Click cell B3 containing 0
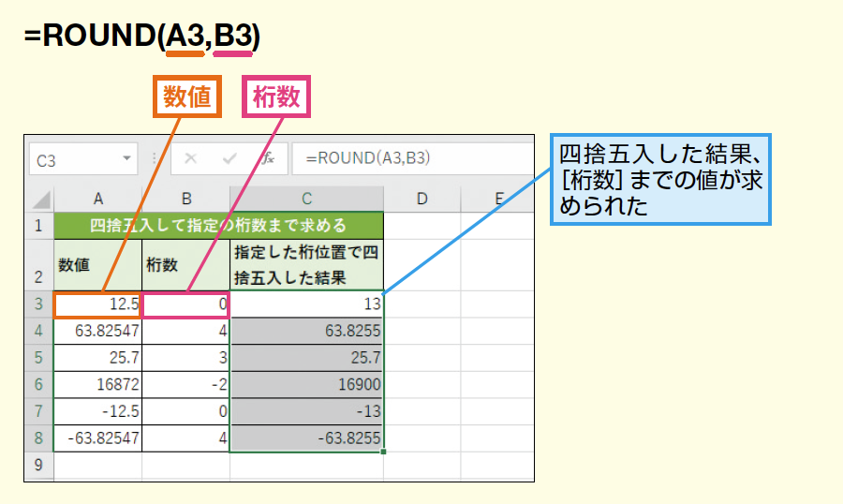Viewport: 843px width, 504px height. coord(185,304)
